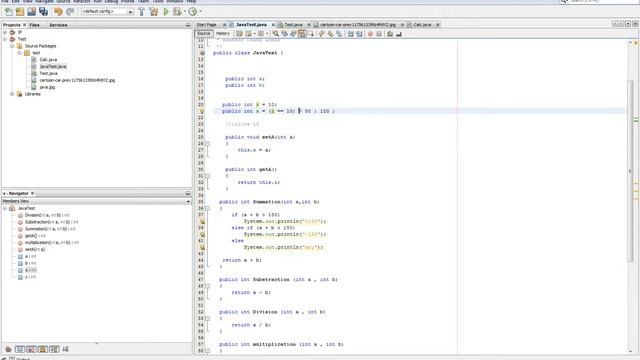Collapse the JavaTest node in Navigator
Screen dimensions: 640x360
tap(5, 208)
